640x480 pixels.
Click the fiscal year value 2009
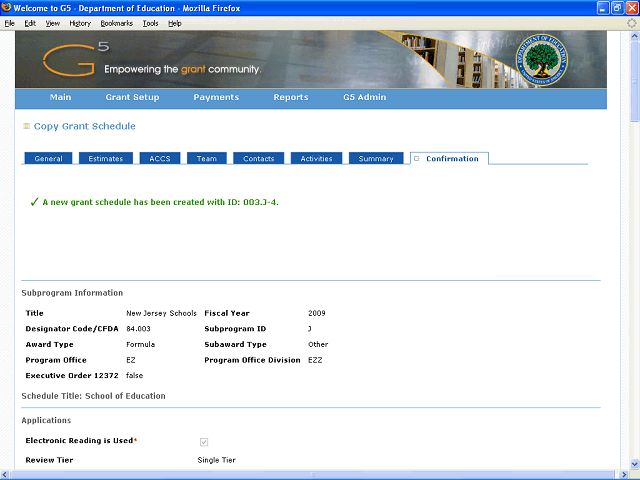pos(317,313)
